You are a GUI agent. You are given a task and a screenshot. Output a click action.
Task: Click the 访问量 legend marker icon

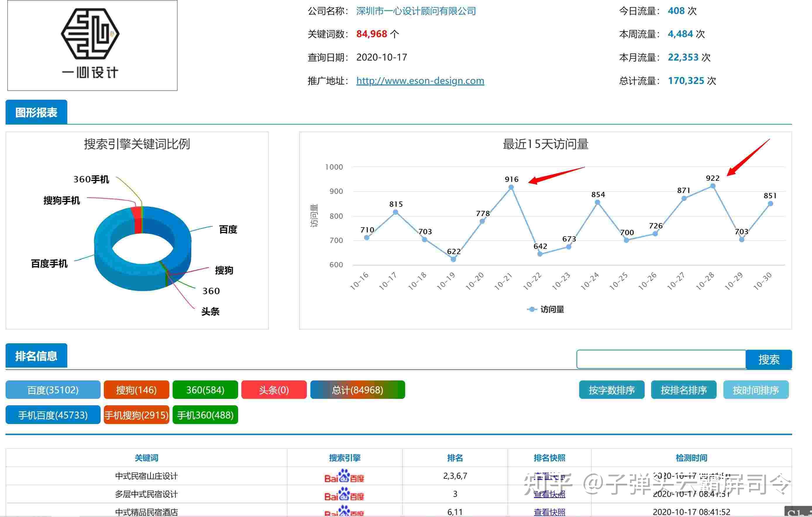coord(531,309)
